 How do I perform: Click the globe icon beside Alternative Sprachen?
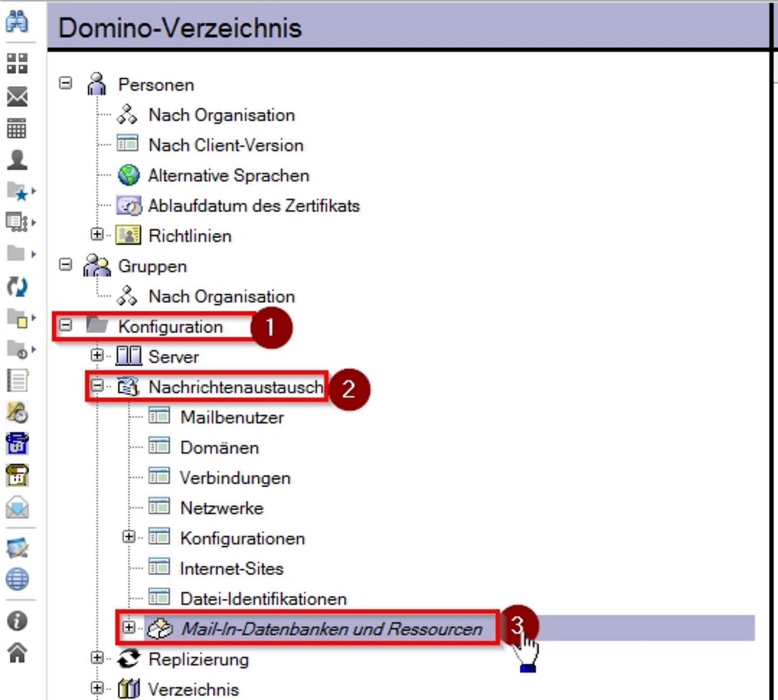(129, 175)
